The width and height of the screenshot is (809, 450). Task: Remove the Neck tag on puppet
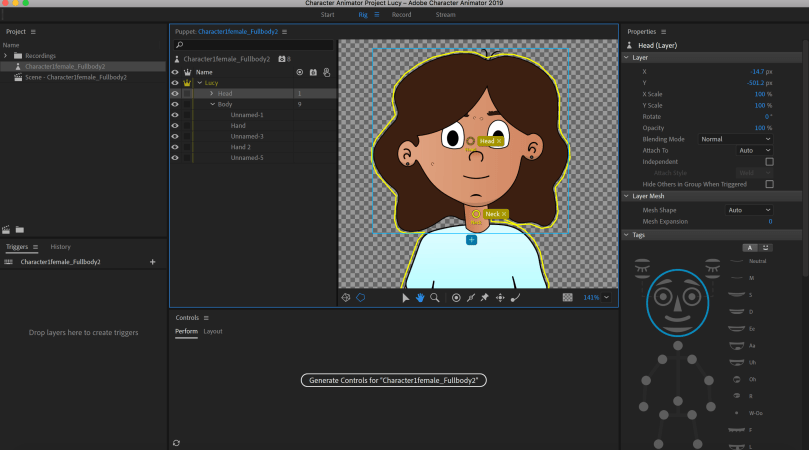(x=504, y=214)
